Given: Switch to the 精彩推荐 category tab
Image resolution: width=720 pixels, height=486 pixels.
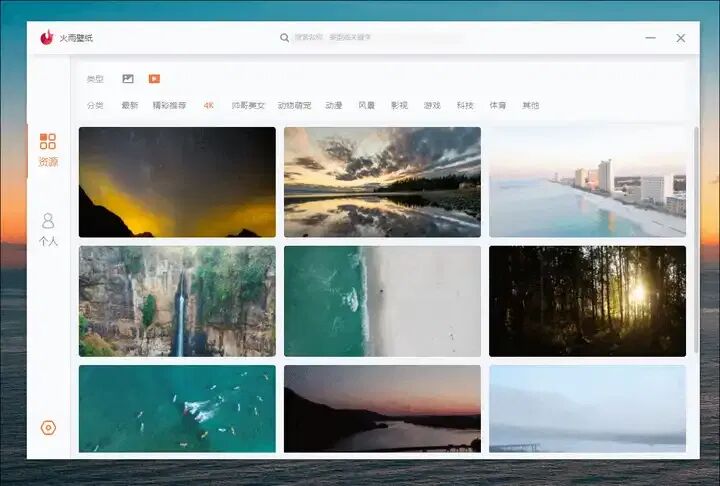Looking at the screenshot, I should coord(169,105).
